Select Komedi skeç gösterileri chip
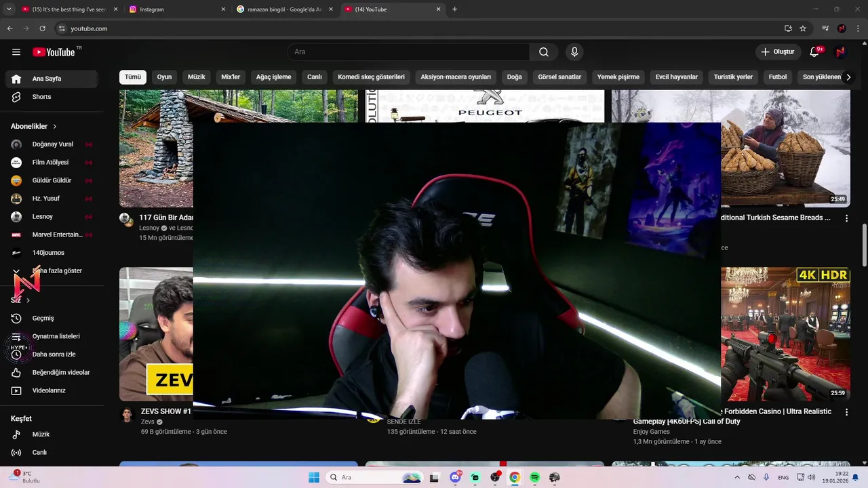The height and width of the screenshot is (488, 868). [371, 77]
